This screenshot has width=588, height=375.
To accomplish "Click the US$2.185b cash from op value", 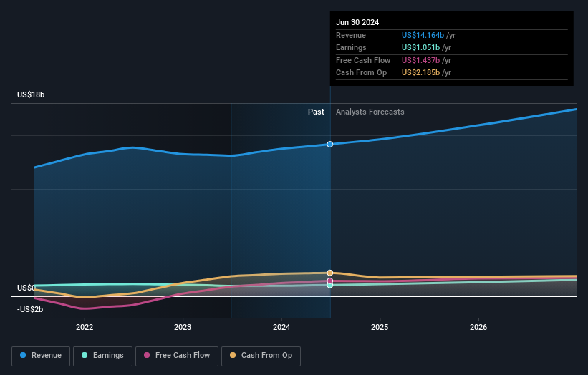I will pos(420,73).
